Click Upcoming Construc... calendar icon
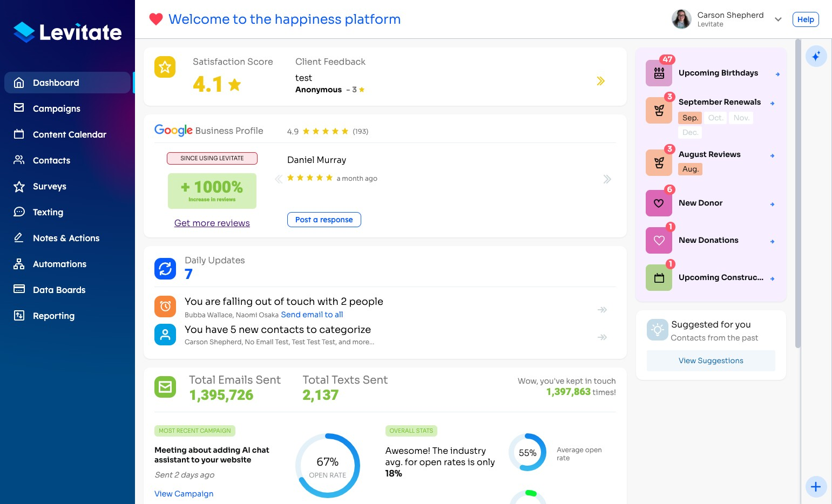The width and height of the screenshot is (832, 504). 659,277
